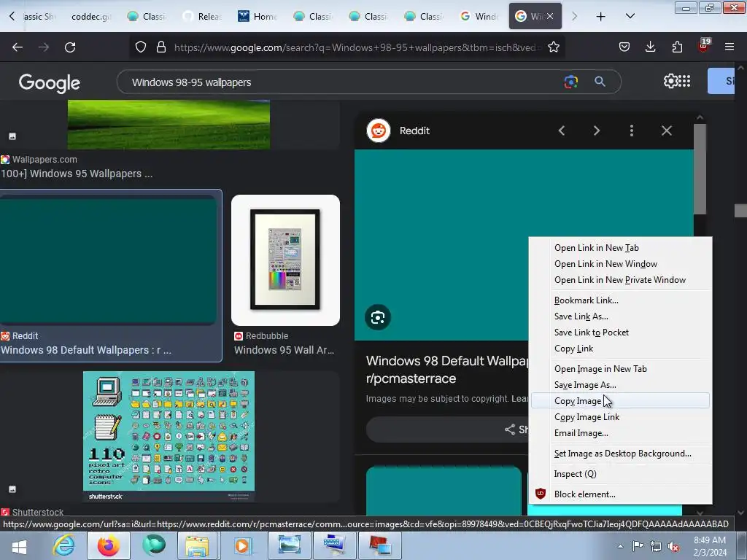Choose Open Link in New Tab

(620, 248)
